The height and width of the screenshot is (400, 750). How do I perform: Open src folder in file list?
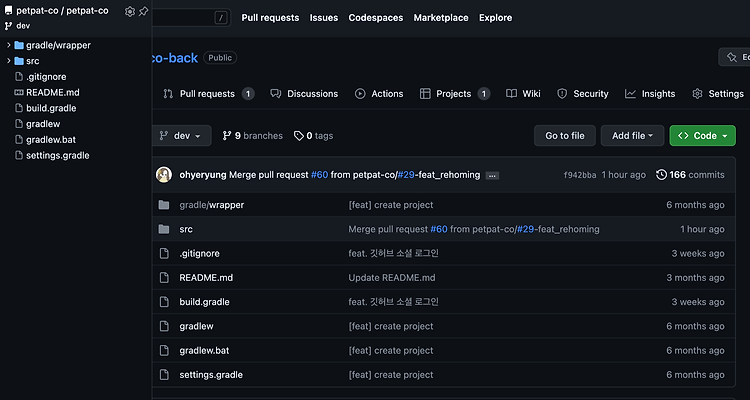[x=186, y=229]
